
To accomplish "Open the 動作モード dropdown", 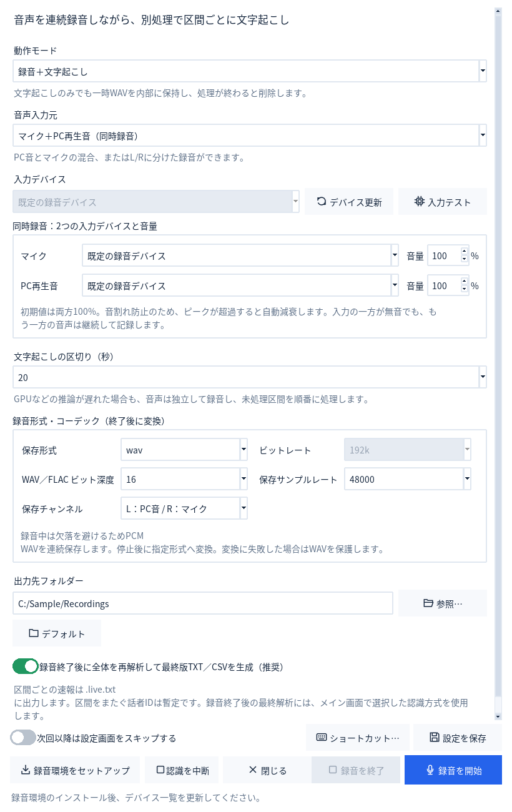I will click(483, 71).
